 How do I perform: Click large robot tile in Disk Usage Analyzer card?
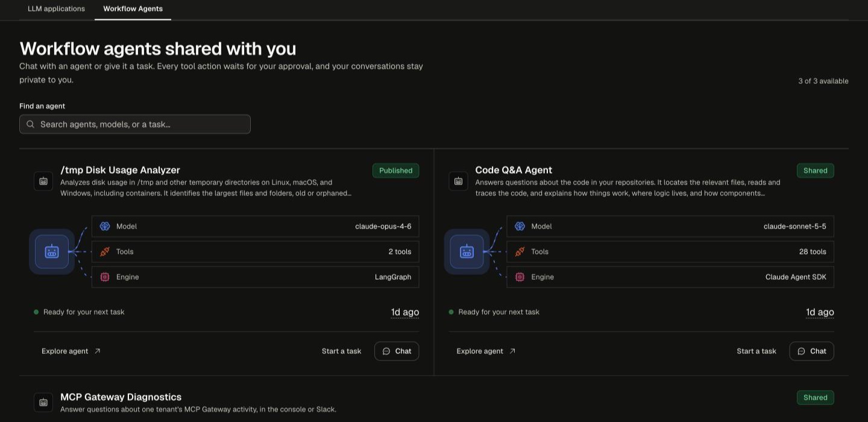(x=52, y=251)
